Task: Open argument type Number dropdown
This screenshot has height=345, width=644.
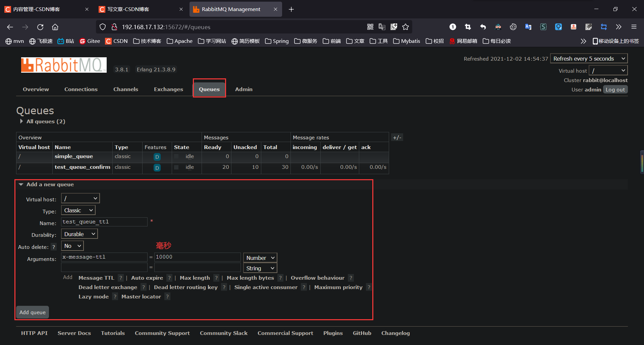Action: click(260, 258)
